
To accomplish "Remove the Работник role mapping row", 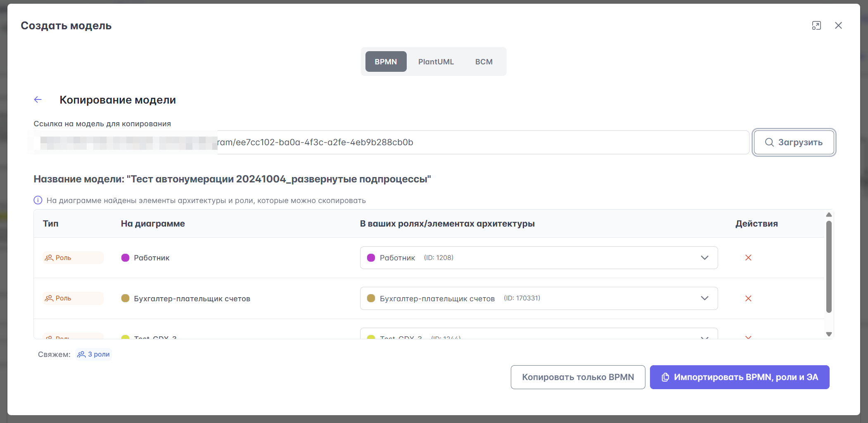I will tap(748, 258).
